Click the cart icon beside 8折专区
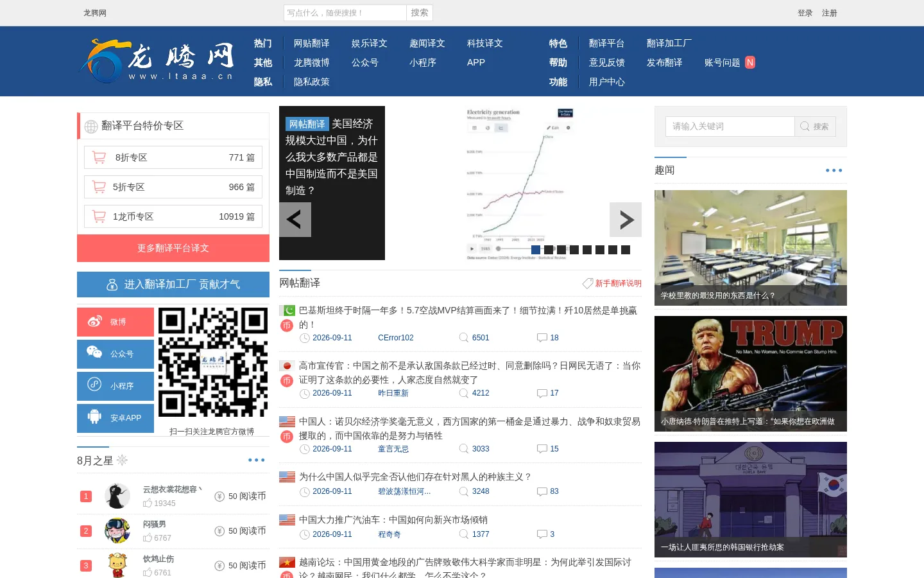The image size is (924, 578). coord(99,157)
